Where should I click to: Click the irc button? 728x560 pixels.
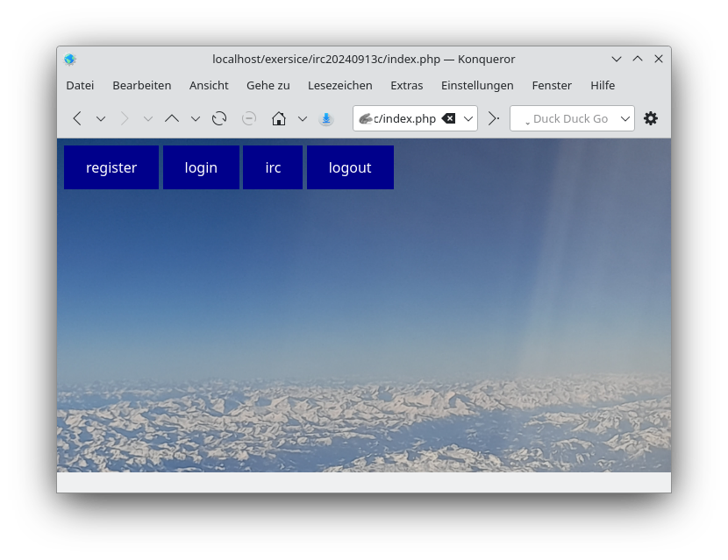coord(273,167)
